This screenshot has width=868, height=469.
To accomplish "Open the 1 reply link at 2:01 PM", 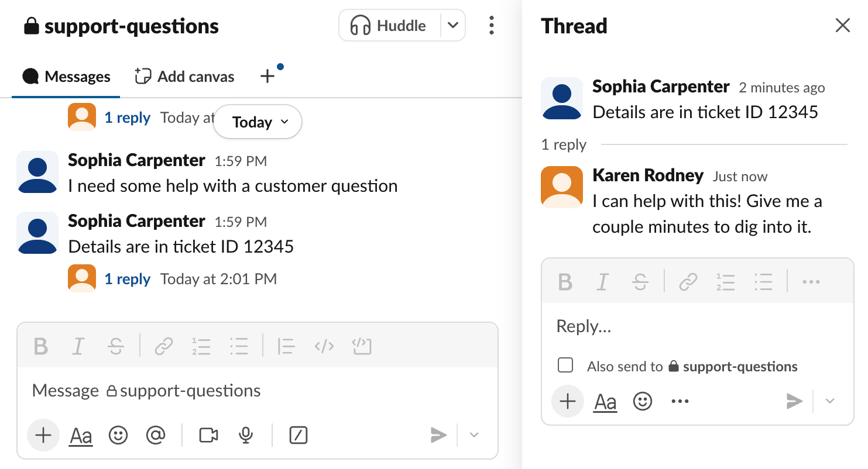I will click(128, 280).
